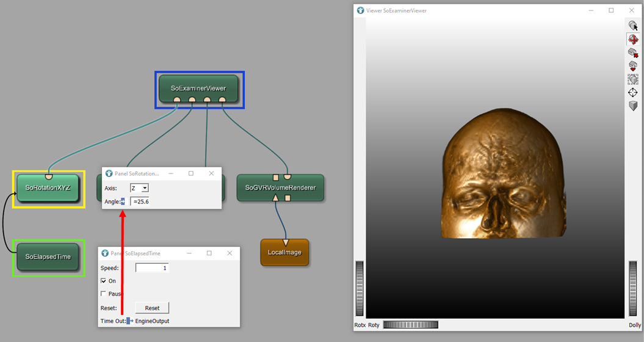Screen dimensions: 644x342
Task: Select the SoElapsedTime module node
Action: 48,256
